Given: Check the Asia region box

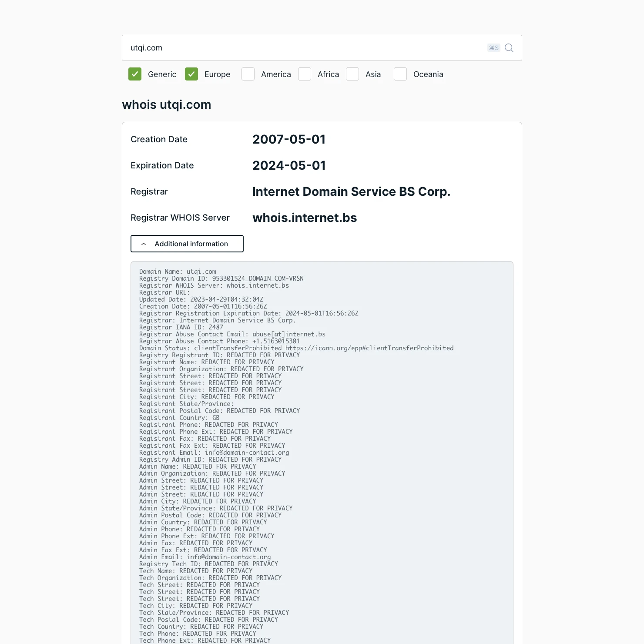Looking at the screenshot, I should pos(352,74).
